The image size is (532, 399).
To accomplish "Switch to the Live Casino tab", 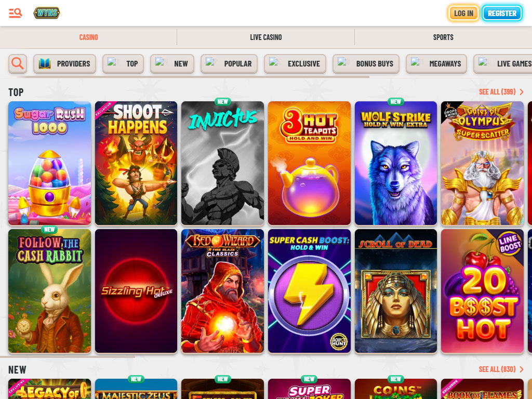I will [x=265, y=37].
